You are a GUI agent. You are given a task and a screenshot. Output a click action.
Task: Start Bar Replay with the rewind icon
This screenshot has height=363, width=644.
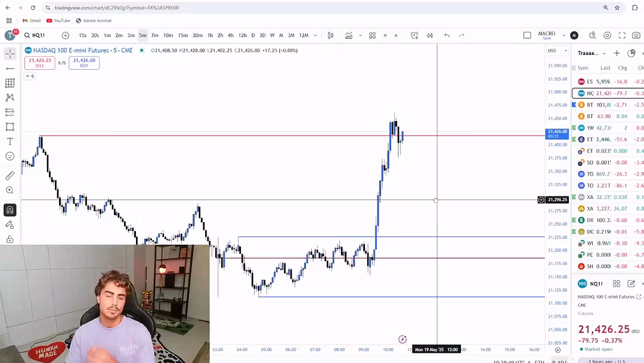pyautogui.click(x=430, y=35)
